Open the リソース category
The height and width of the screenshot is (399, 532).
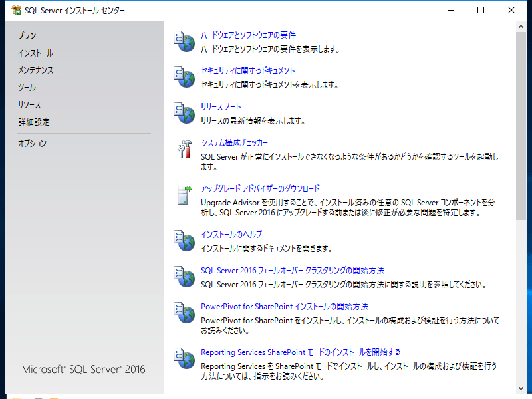point(29,105)
